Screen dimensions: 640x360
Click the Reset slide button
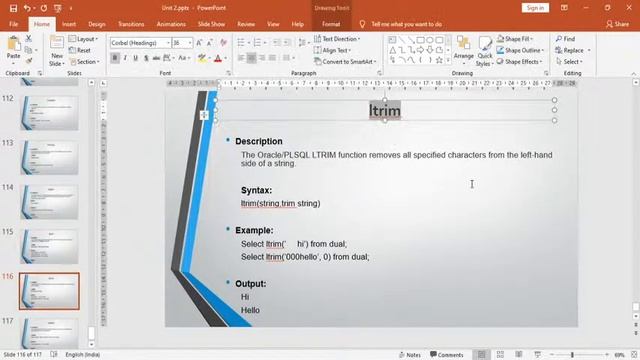point(80,50)
